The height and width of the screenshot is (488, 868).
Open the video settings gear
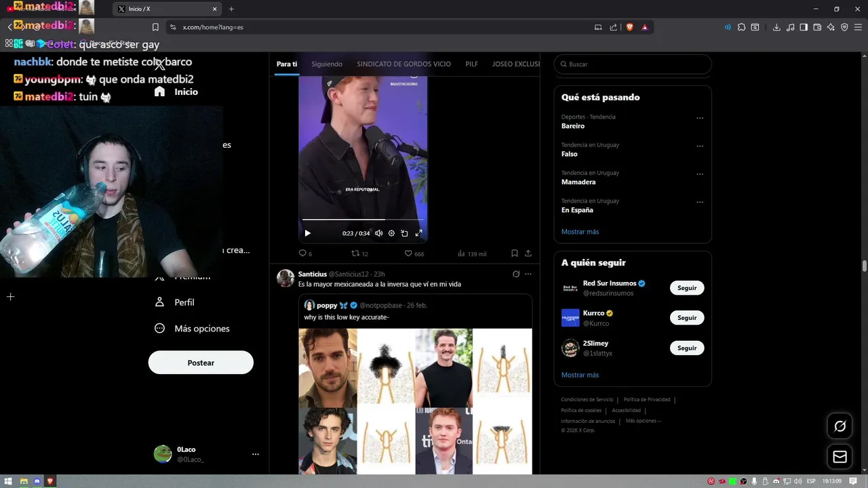(391, 233)
